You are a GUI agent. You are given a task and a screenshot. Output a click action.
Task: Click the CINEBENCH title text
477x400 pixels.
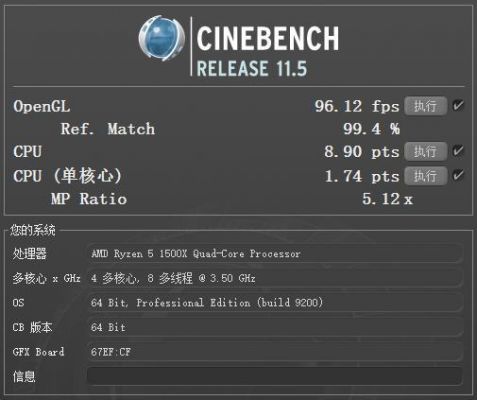click(268, 39)
